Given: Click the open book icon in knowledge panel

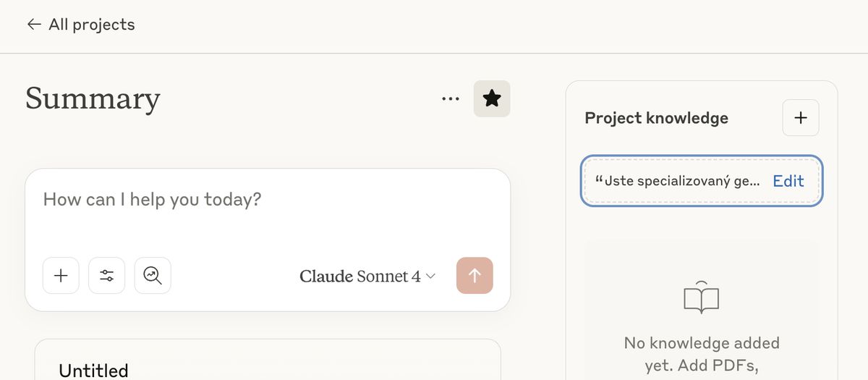Looking at the screenshot, I should (701, 297).
